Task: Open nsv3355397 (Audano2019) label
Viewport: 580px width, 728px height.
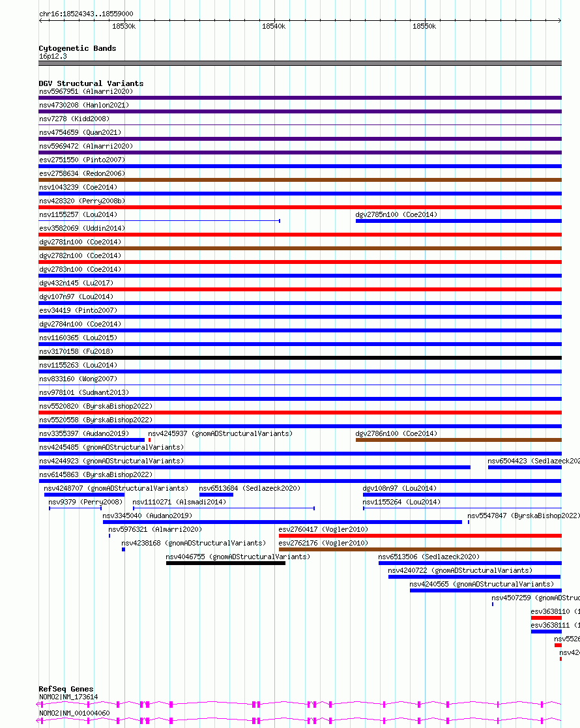Action: pyautogui.click(x=84, y=433)
